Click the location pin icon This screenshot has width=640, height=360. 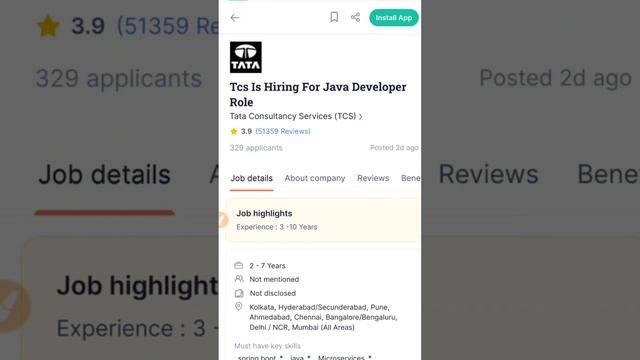(x=239, y=307)
